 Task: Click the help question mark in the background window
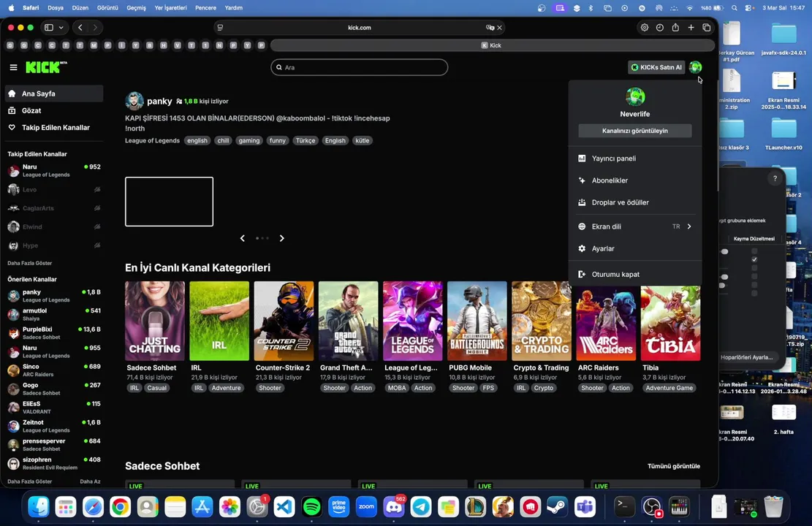[775, 178]
